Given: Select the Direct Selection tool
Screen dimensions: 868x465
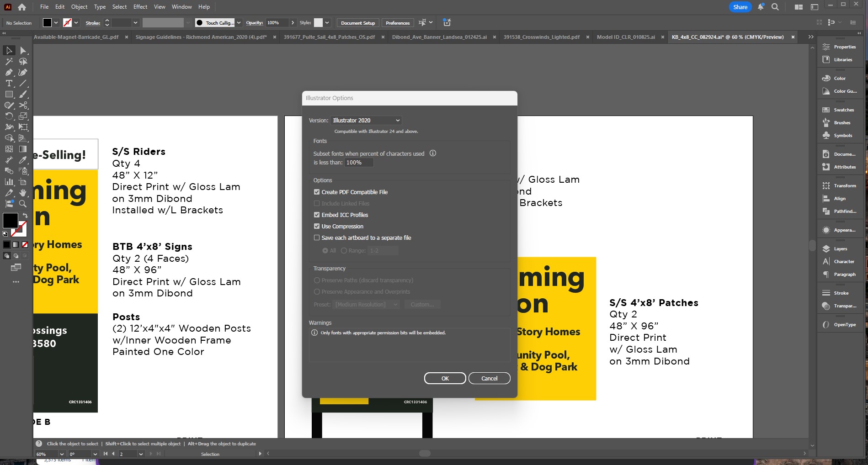Looking at the screenshot, I should point(24,51).
